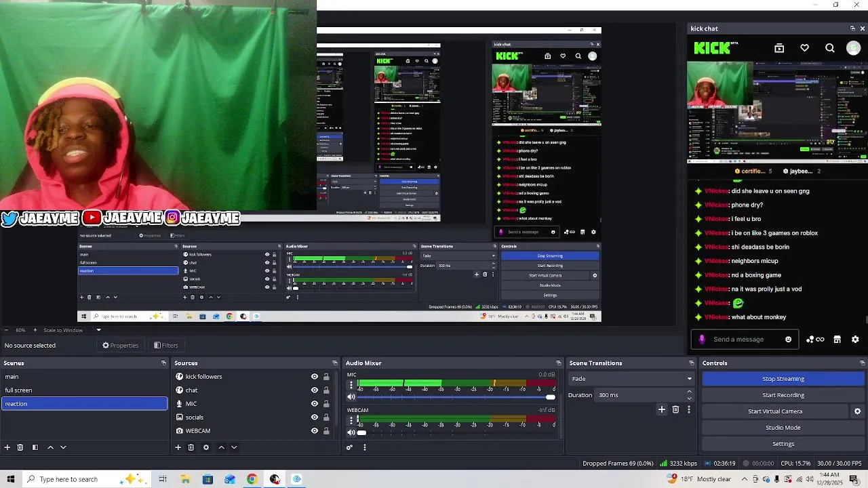Add a new source with plus icon

pyautogui.click(x=178, y=447)
